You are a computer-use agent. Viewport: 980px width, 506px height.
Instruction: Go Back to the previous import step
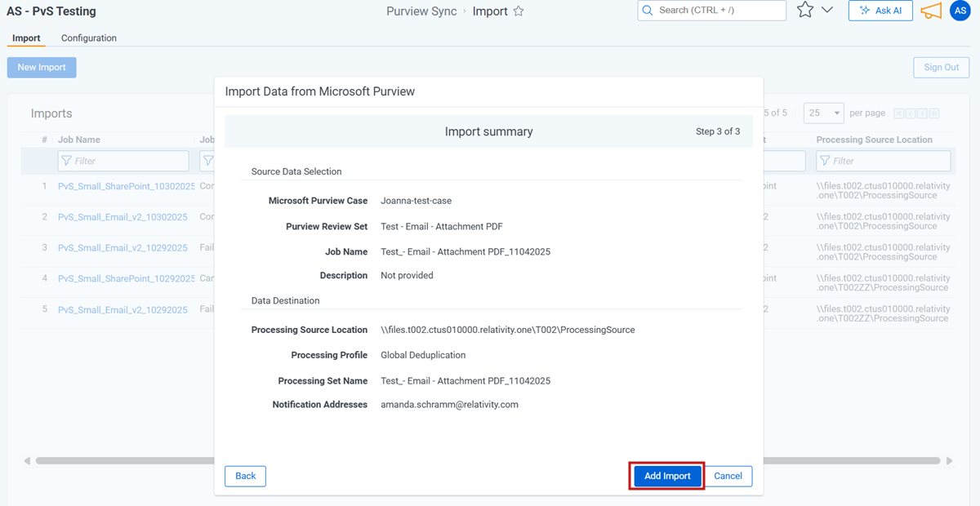(x=245, y=476)
